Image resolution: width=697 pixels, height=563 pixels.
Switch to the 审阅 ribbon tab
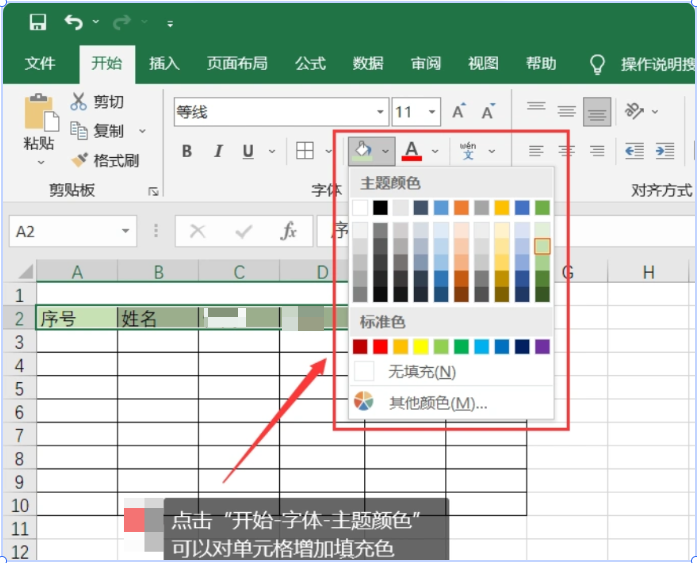(425, 64)
